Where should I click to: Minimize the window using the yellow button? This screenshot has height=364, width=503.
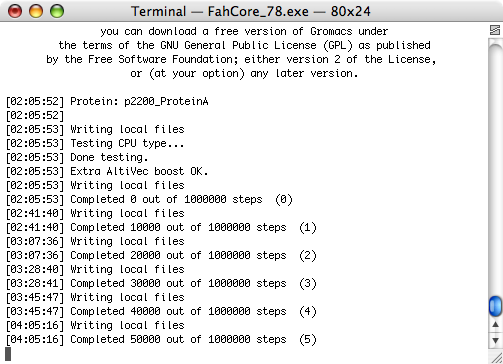click(x=36, y=11)
